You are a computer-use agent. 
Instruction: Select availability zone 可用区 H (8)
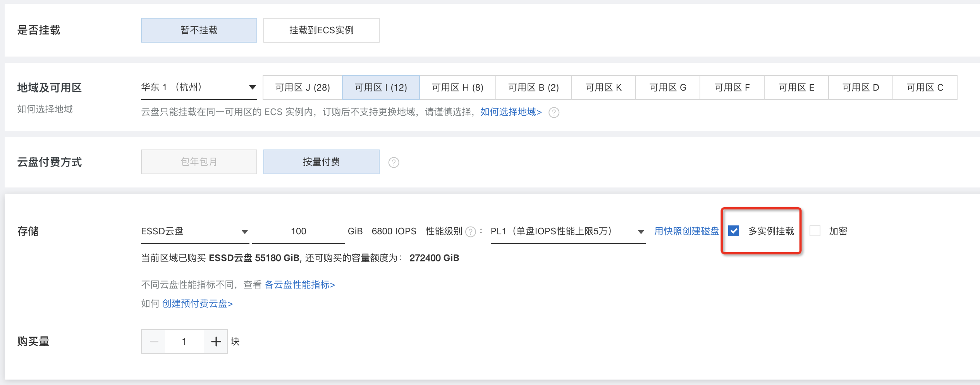[x=457, y=87]
